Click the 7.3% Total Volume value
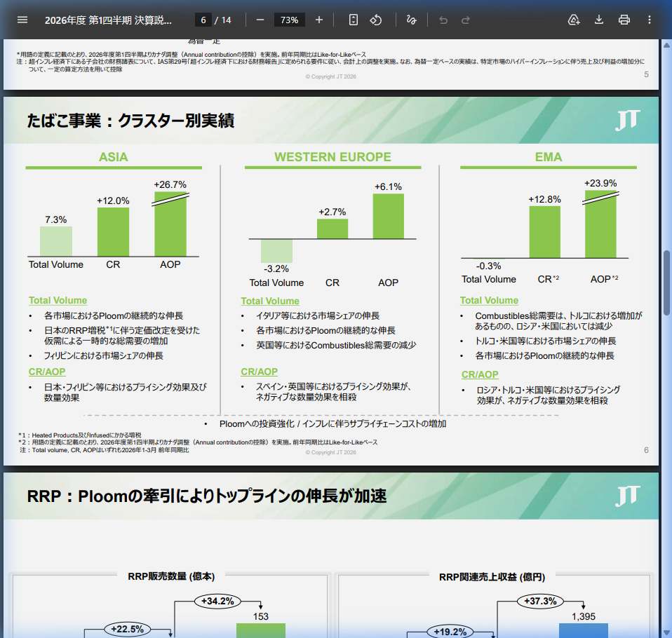The height and width of the screenshot is (638, 672). point(55,220)
